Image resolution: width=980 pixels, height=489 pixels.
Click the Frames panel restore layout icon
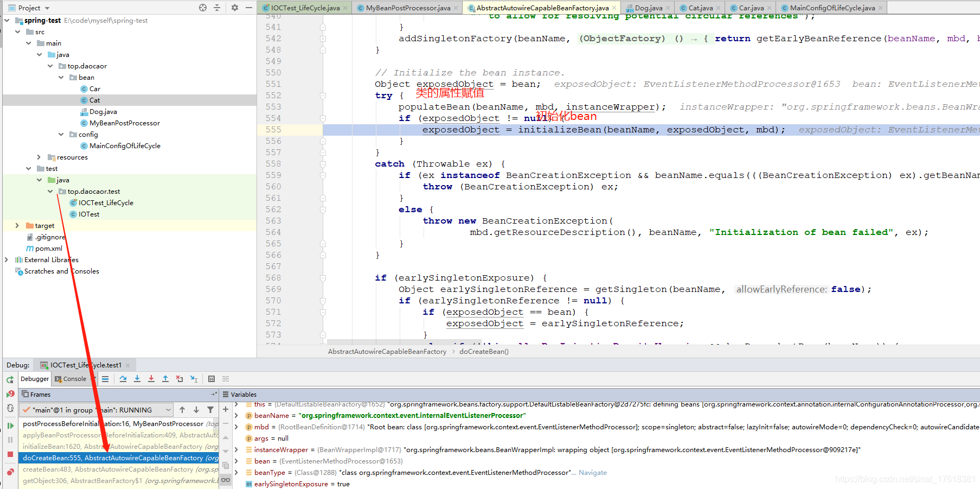click(x=214, y=394)
